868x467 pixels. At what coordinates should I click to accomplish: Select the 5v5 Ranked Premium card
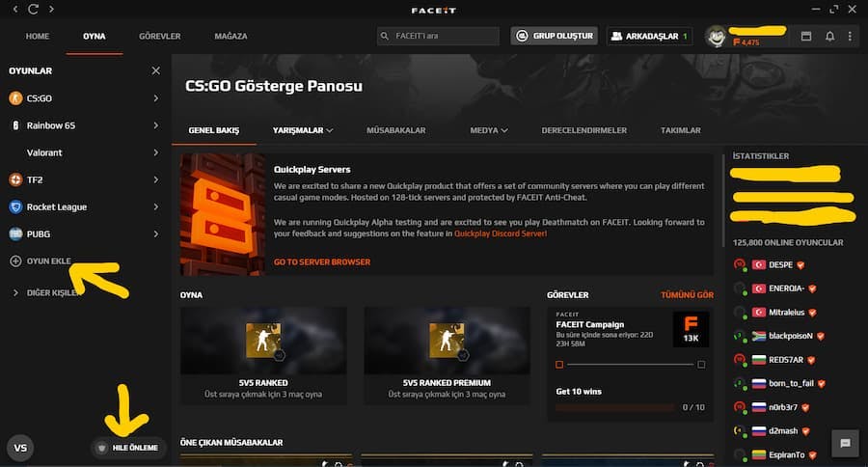point(447,354)
